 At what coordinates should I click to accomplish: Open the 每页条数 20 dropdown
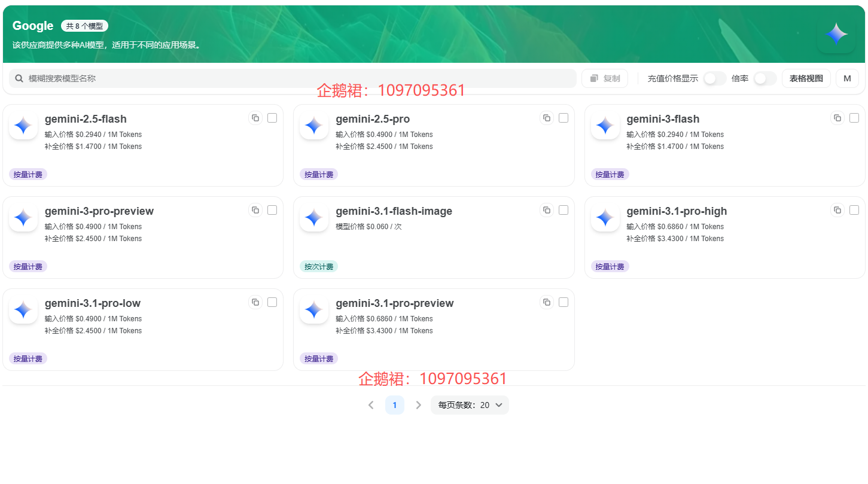470,405
